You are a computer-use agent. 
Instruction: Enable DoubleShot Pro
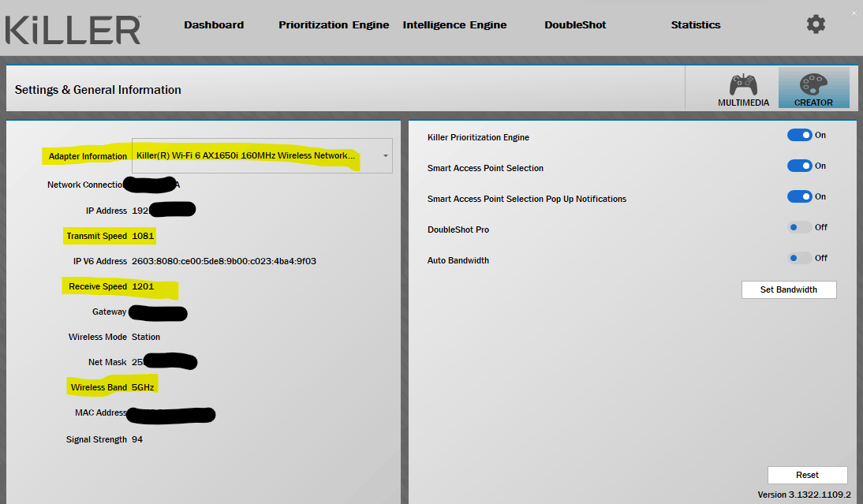[800, 227]
